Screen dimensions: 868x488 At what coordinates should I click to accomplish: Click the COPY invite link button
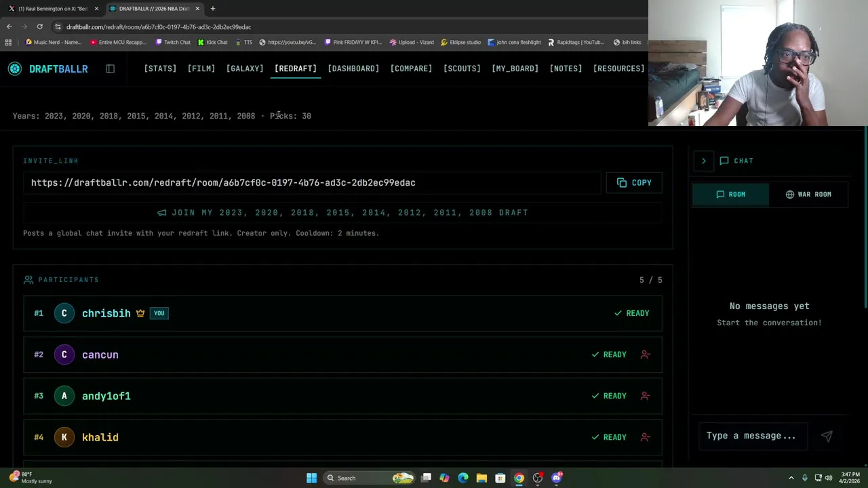point(634,182)
